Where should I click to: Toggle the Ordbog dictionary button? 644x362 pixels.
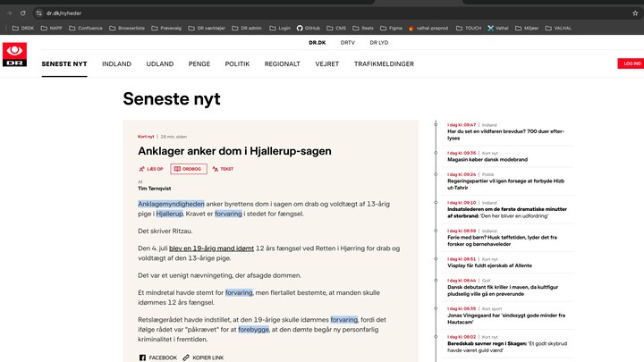(x=189, y=169)
